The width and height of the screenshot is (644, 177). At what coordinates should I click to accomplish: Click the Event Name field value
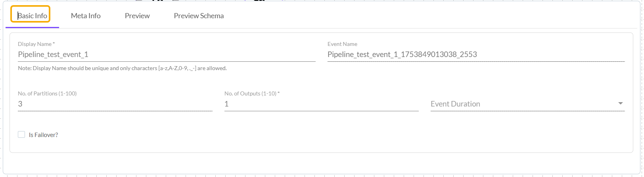pos(402,55)
